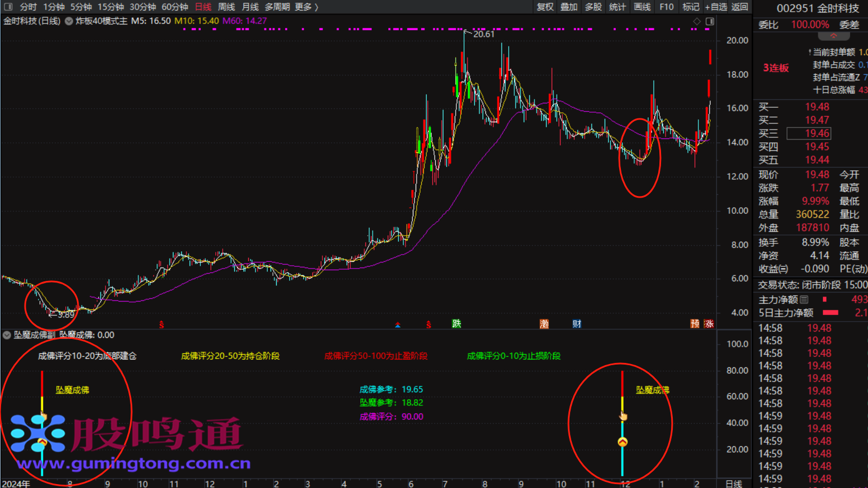The width and height of the screenshot is (868, 488).
Task: Expand the 更多 period options
Action: [x=306, y=7]
